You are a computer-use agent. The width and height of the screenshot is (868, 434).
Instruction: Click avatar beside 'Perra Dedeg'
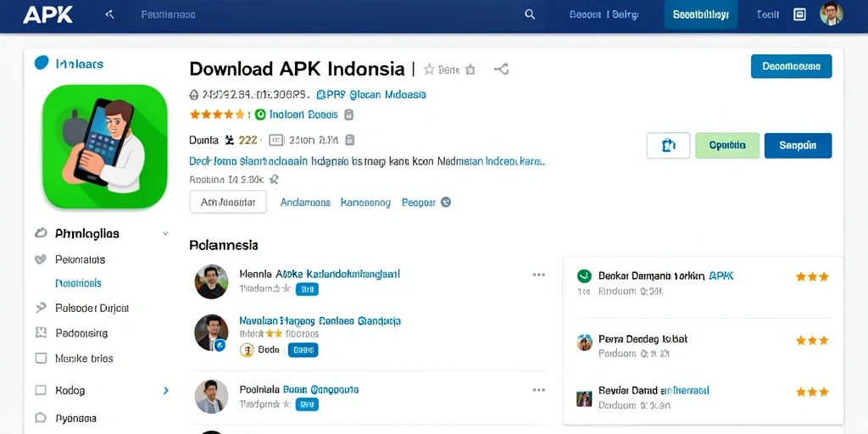coord(584,342)
